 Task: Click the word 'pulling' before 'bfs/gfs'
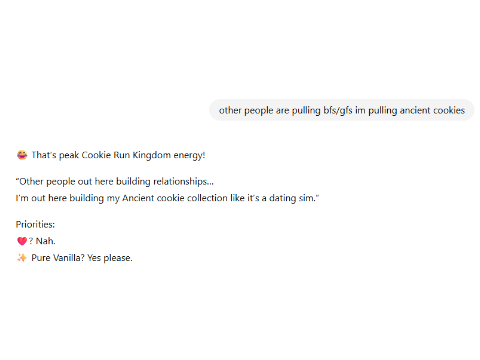coord(306,110)
